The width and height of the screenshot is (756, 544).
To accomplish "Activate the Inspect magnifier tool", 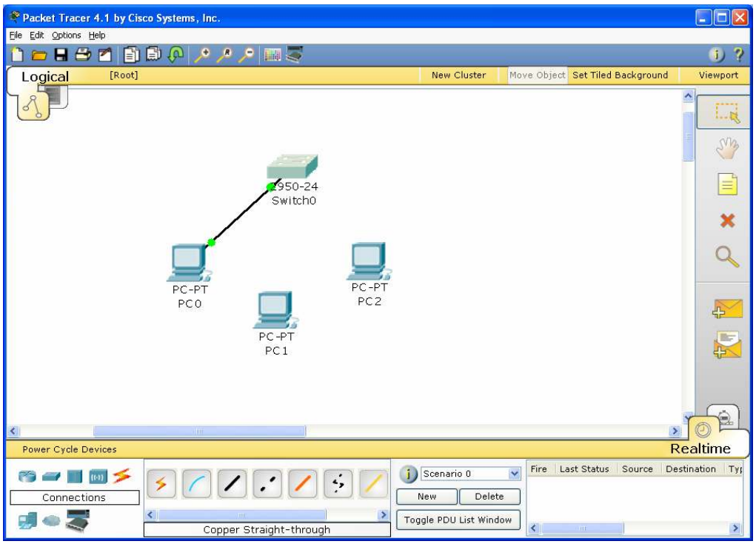I will tap(726, 257).
